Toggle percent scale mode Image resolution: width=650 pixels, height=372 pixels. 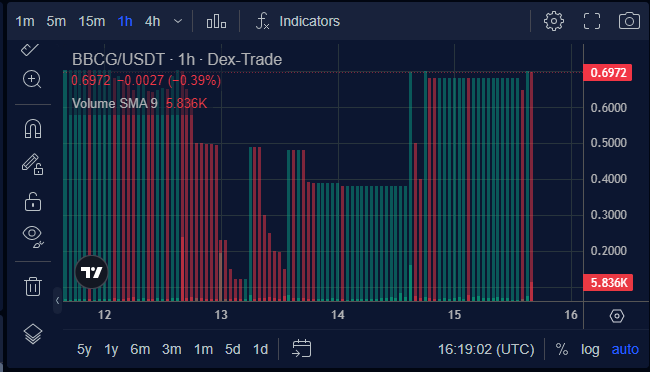[x=562, y=350]
